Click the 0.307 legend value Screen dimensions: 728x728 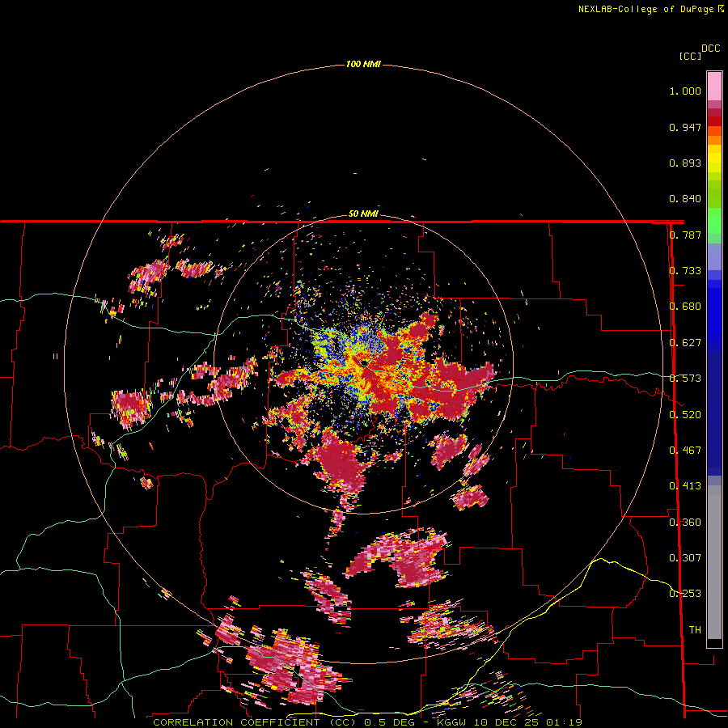tap(685, 557)
